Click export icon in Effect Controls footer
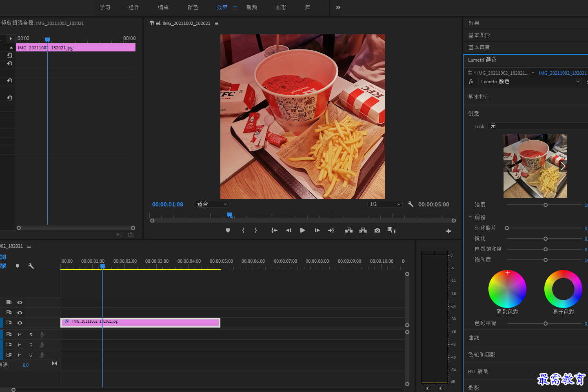 point(131,234)
